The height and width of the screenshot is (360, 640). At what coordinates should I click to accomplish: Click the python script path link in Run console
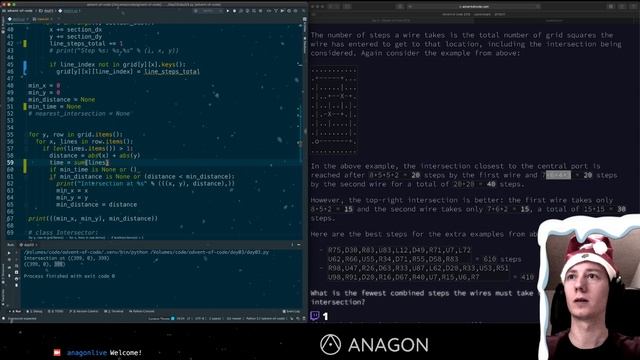(146, 252)
